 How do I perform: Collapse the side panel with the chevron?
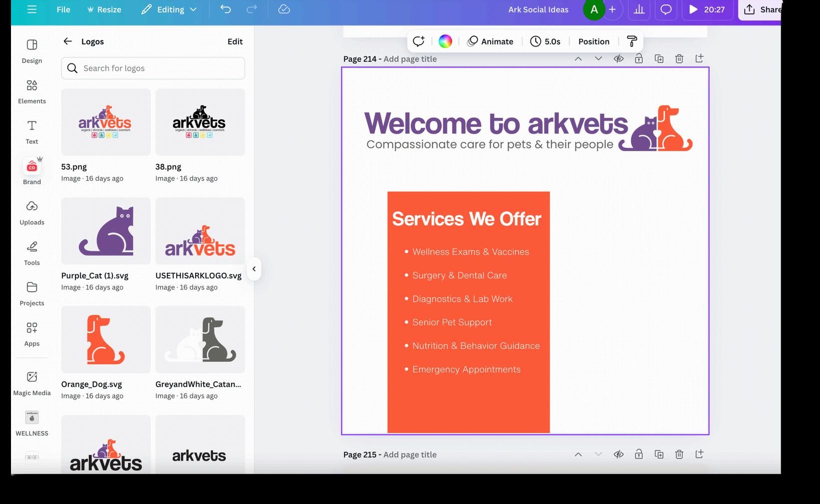(254, 269)
